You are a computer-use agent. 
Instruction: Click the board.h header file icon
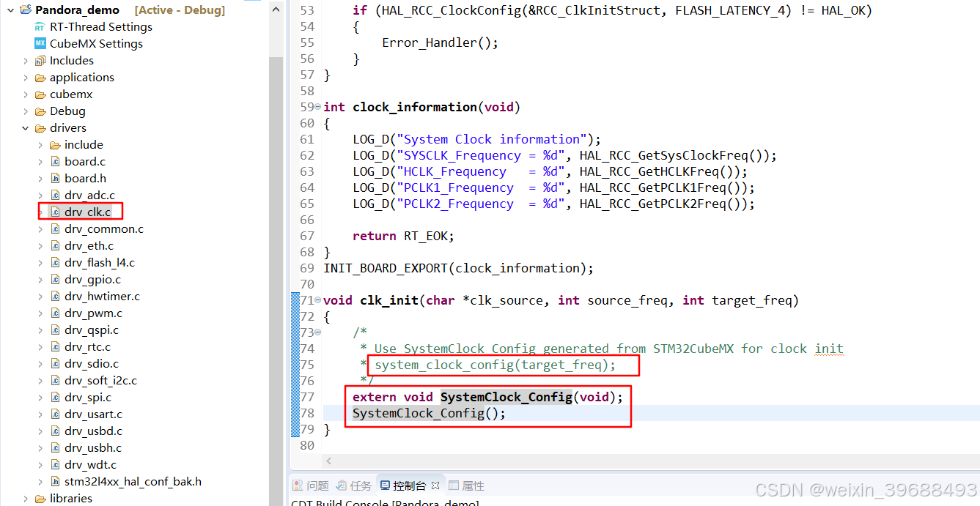tap(55, 179)
